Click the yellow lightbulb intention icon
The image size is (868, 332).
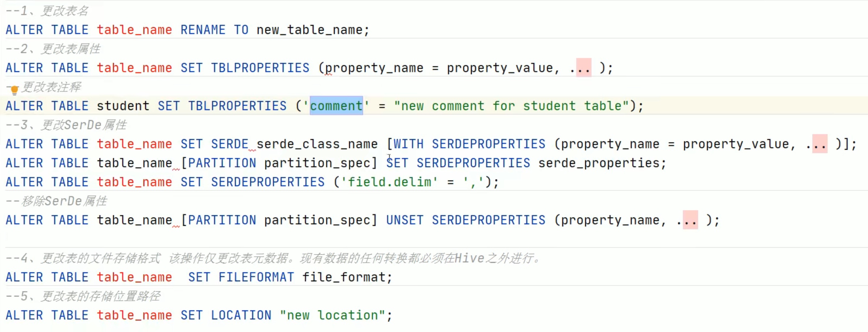click(x=14, y=90)
